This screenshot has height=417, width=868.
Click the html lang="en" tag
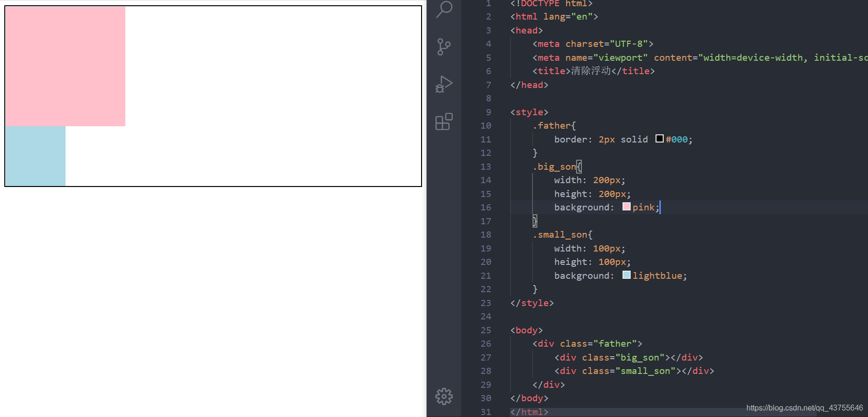tap(554, 16)
